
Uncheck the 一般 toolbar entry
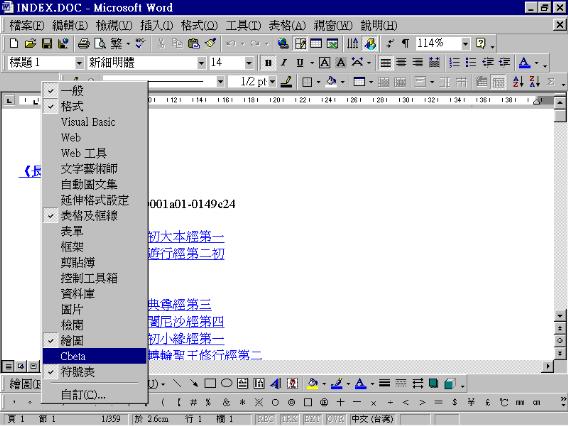pyautogui.click(x=95, y=90)
